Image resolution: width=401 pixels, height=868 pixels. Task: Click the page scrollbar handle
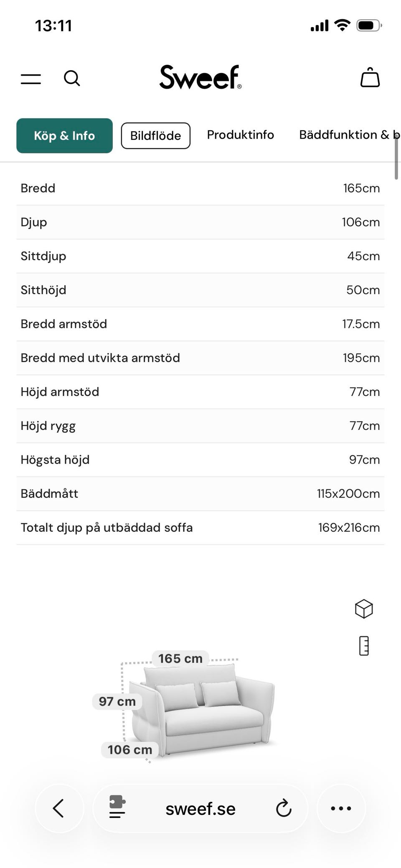(396, 157)
